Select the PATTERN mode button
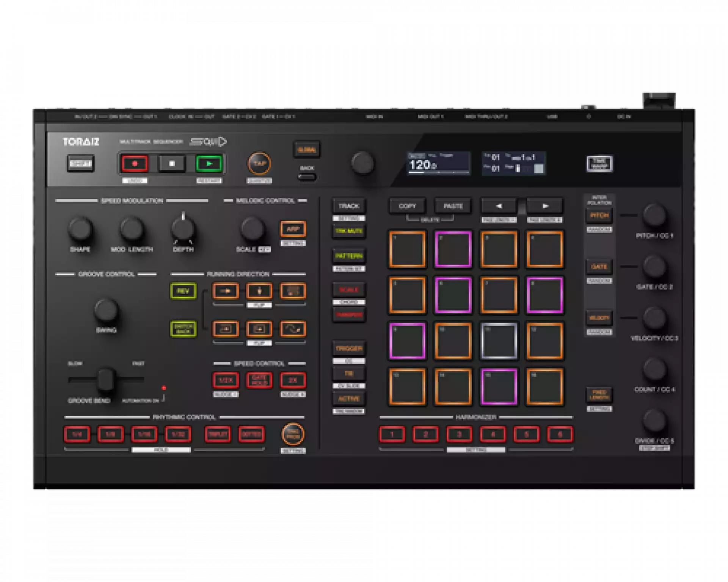The image size is (728, 582). (349, 256)
